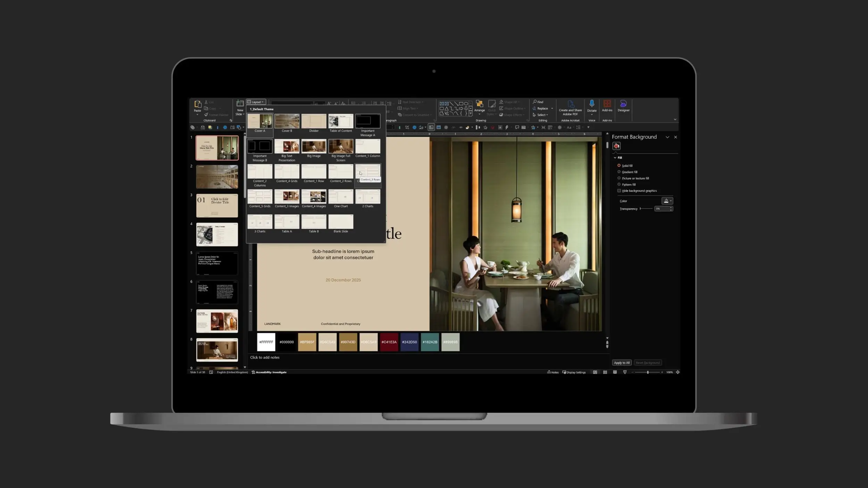Click the Designer icon in ribbon

623,104
